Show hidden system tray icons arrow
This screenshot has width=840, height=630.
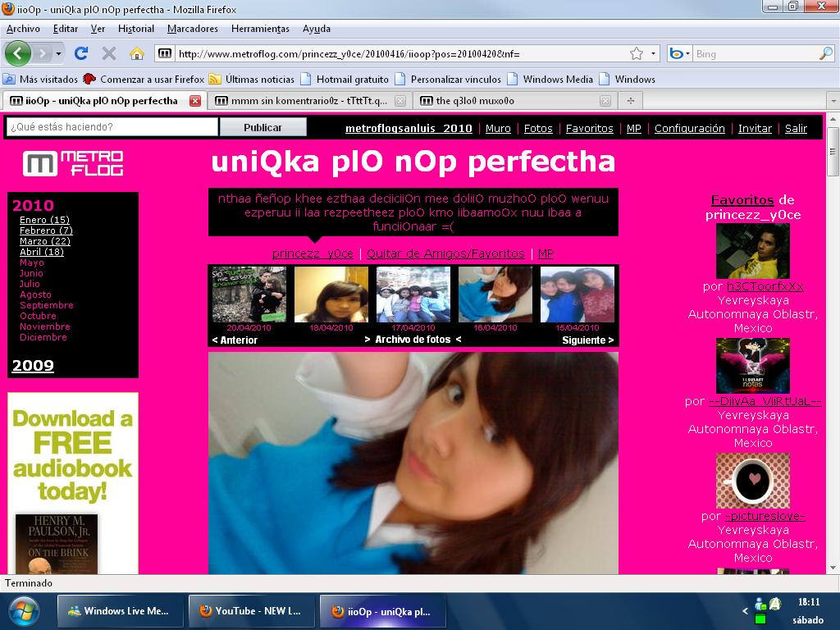[746, 611]
